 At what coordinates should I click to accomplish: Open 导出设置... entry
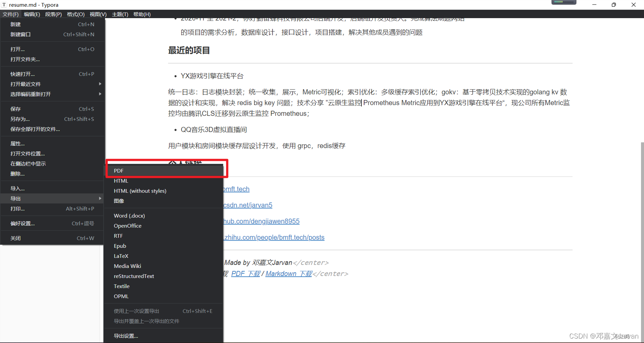pyautogui.click(x=164, y=336)
